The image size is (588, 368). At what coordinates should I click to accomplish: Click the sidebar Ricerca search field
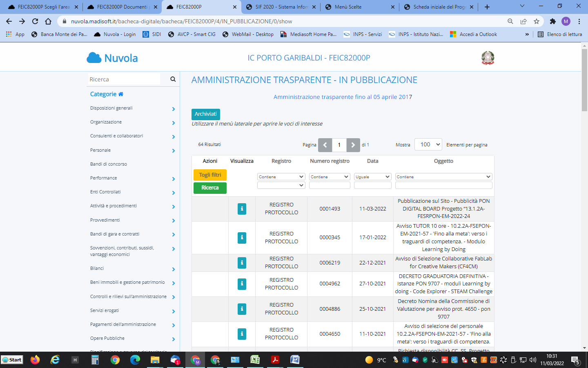coord(124,79)
